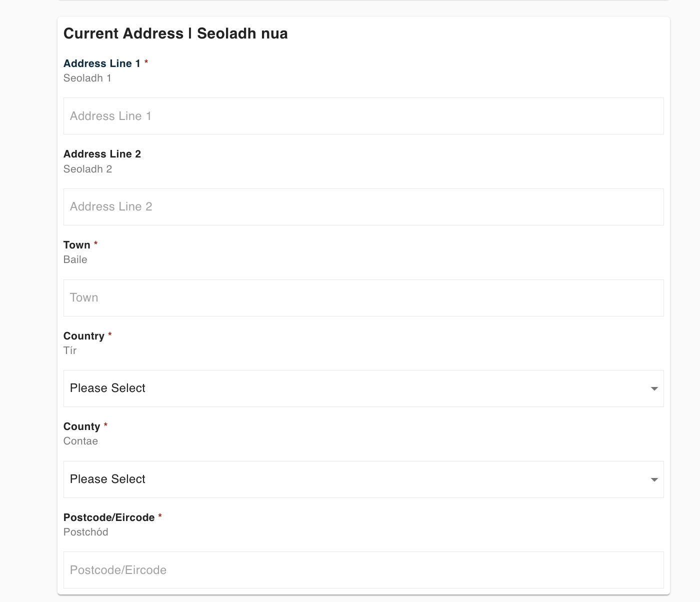Click the Seoladh 1 Irish caption

[87, 78]
